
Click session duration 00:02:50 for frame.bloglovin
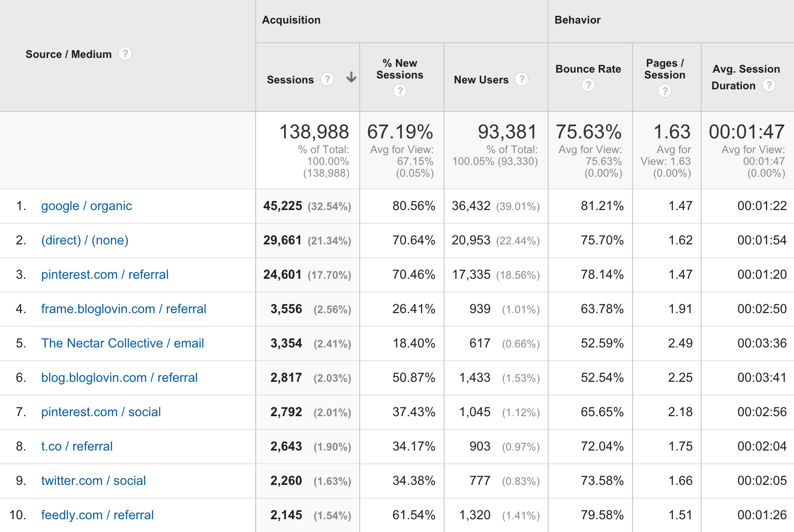pos(762,309)
